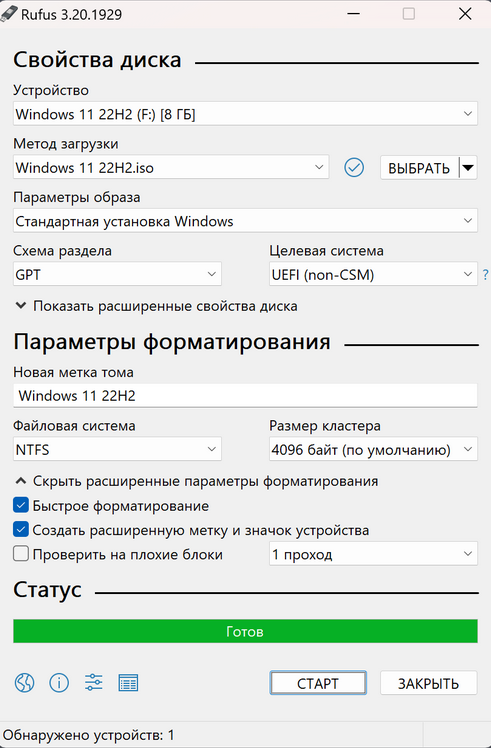Show the log window icon

[x=128, y=683]
